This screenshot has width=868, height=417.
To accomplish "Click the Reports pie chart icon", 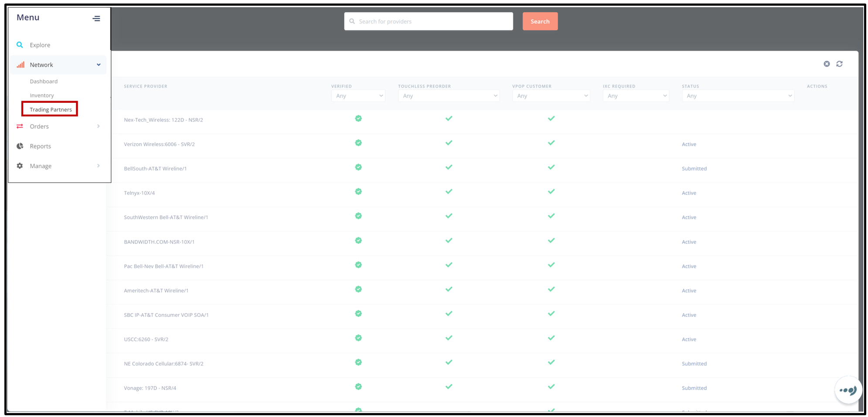I will (x=20, y=146).
